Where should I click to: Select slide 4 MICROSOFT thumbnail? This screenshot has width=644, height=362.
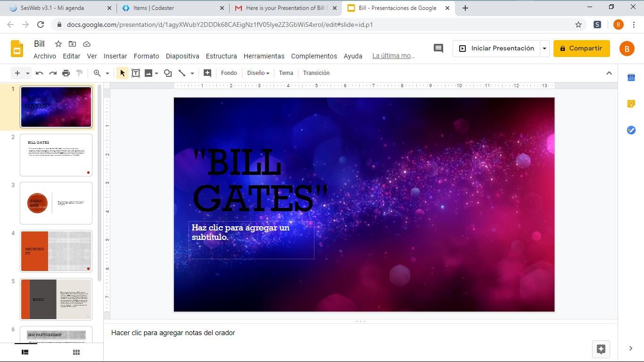coord(56,251)
